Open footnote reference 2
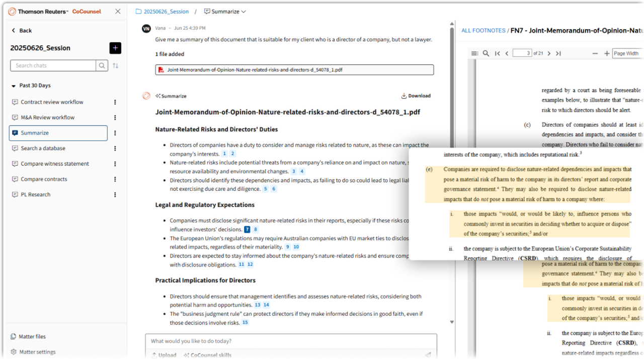Screen dimensions: 644x359 click(232, 154)
